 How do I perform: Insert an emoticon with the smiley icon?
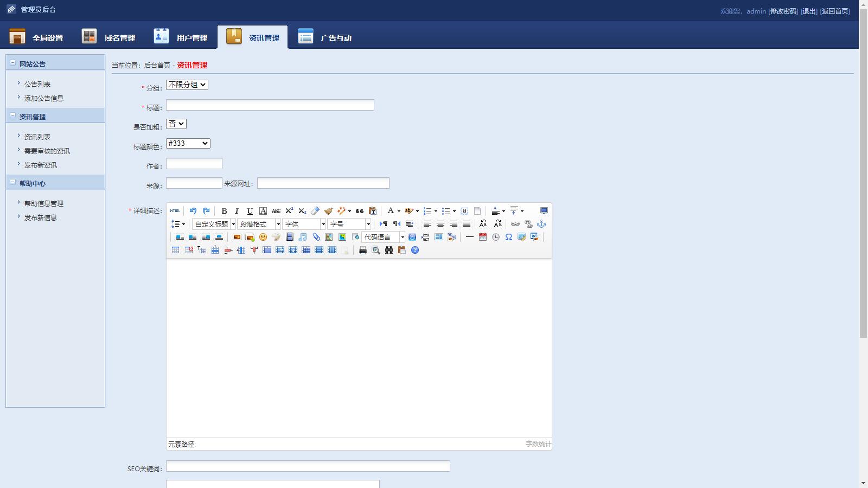click(263, 237)
